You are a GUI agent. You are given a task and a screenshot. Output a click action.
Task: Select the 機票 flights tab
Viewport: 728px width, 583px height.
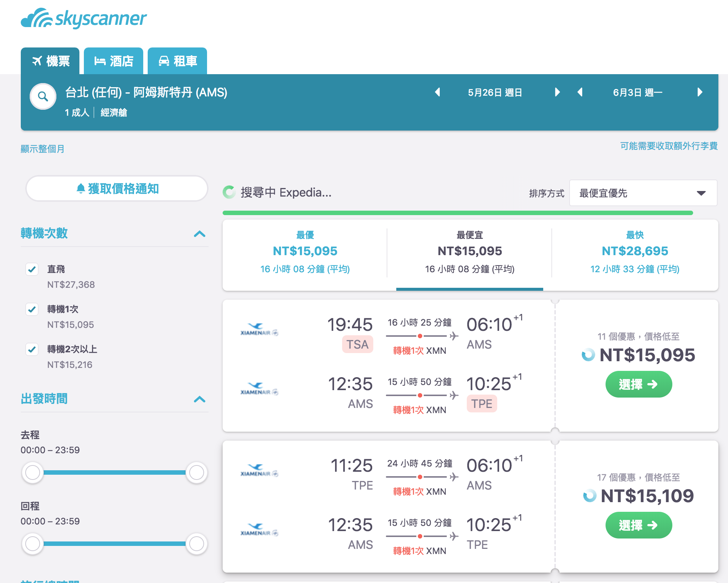50,61
